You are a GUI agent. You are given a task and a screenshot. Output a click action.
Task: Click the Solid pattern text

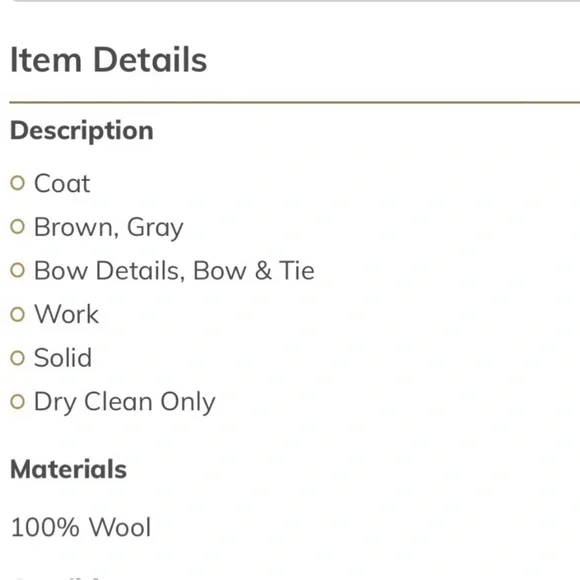tap(63, 358)
